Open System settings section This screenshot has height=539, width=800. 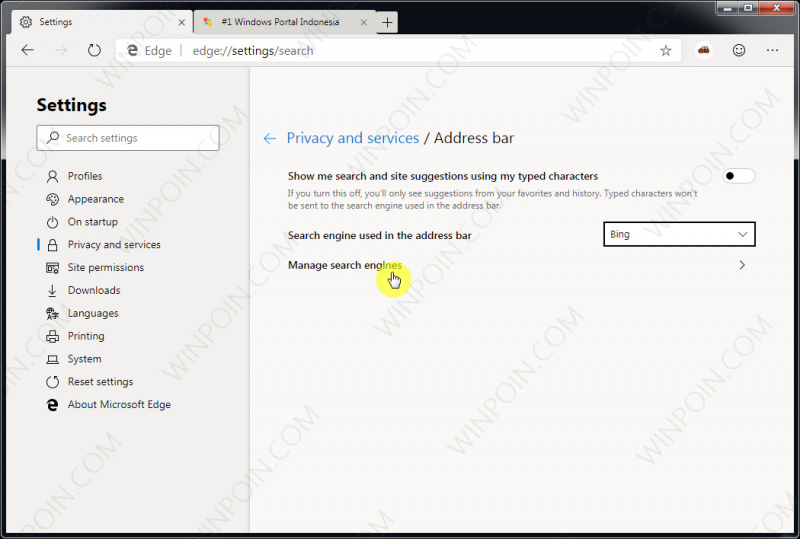(x=84, y=359)
